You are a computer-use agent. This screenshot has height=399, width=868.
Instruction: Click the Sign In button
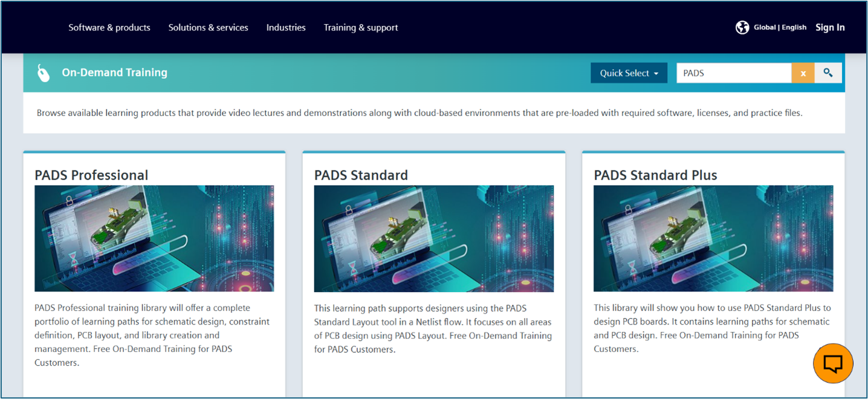tap(830, 27)
